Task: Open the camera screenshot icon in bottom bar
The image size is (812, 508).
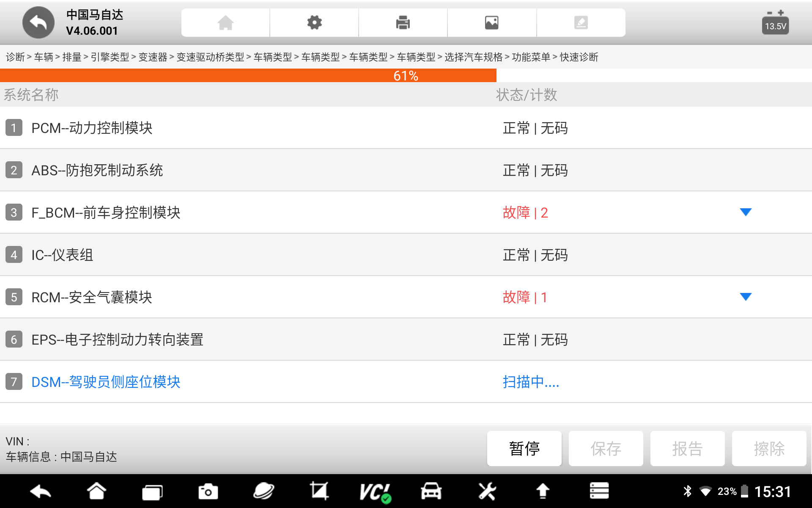Action: 208,491
